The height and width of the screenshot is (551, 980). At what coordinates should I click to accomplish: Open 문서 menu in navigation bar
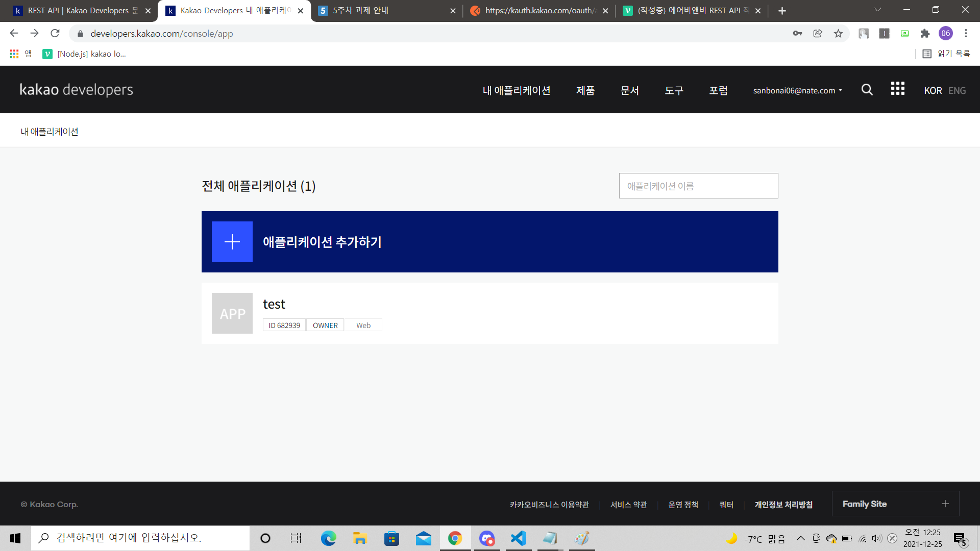(x=629, y=90)
